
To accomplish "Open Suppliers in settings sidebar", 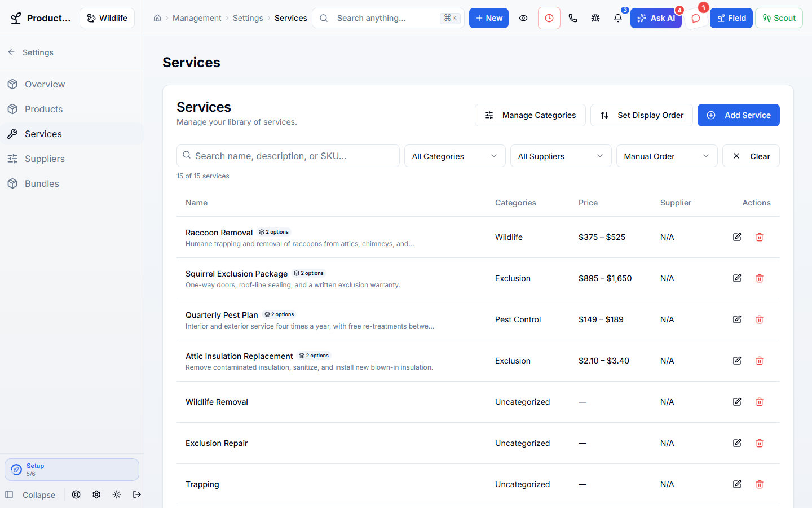I will tap(72, 159).
